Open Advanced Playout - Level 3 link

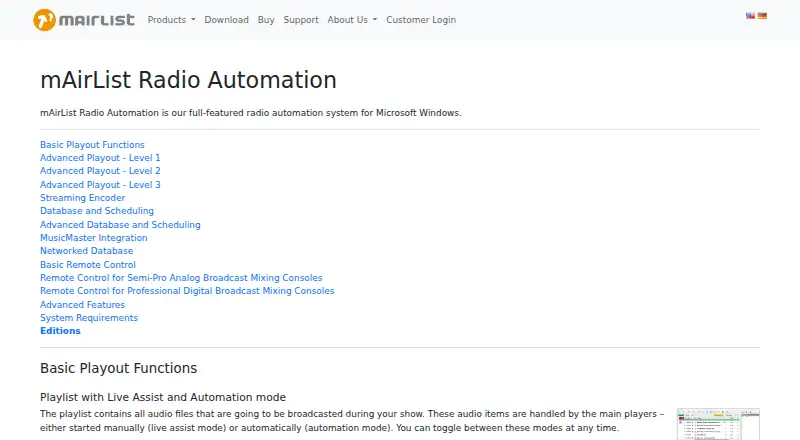coord(100,185)
